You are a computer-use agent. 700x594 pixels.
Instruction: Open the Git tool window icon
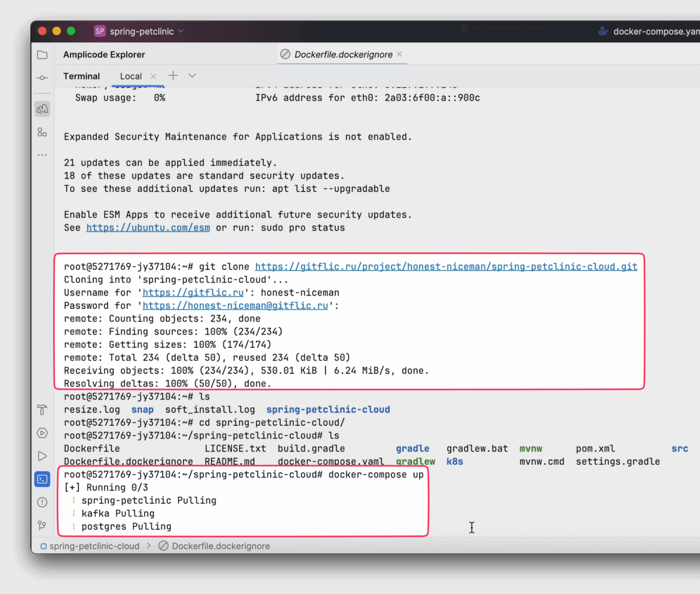(42, 525)
